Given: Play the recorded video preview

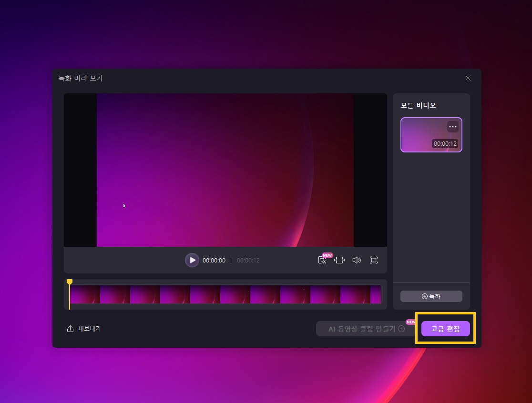Looking at the screenshot, I should [192, 260].
